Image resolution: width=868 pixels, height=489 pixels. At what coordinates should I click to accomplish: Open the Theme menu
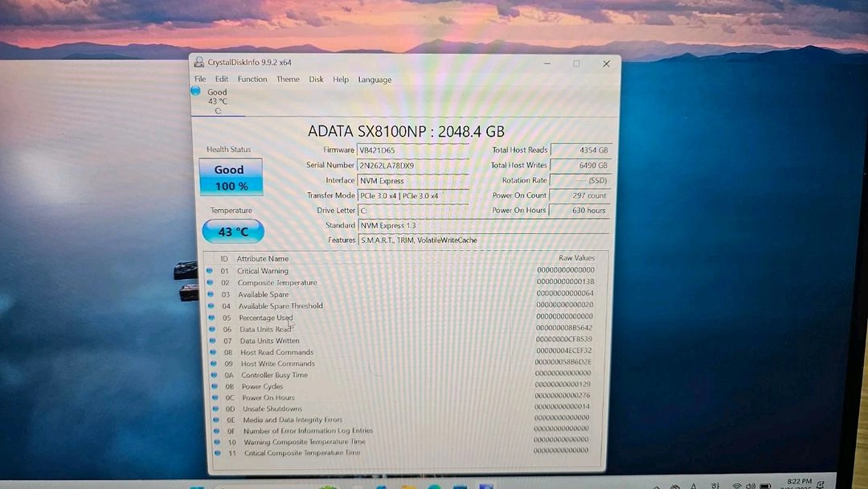(288, 79)
